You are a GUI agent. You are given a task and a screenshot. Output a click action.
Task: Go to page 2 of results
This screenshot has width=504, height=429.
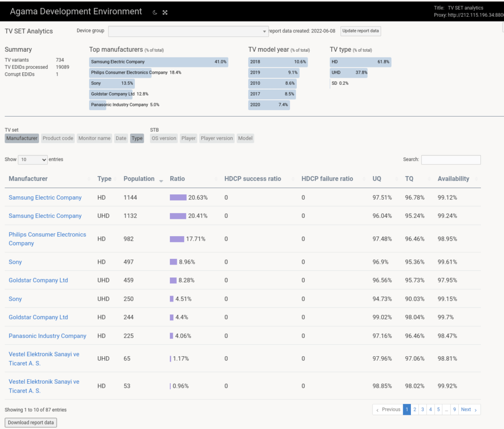pyautogui.click(x=415, y=409)
